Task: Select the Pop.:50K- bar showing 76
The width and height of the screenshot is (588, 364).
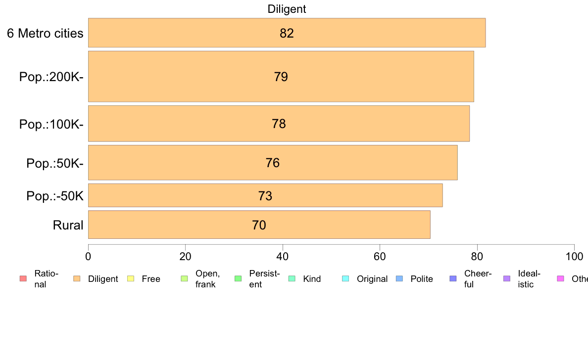Action: (x=273, y=163)
